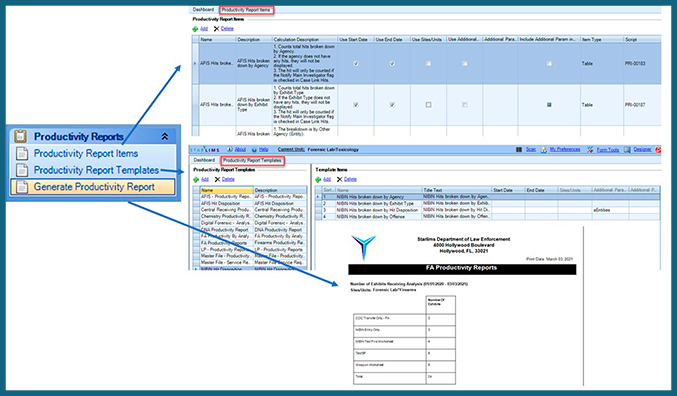Click the Help globe icon
Image resolution: width=677 pixels, height=396 pixels.
pyautogui.click(x=254, y=149)
